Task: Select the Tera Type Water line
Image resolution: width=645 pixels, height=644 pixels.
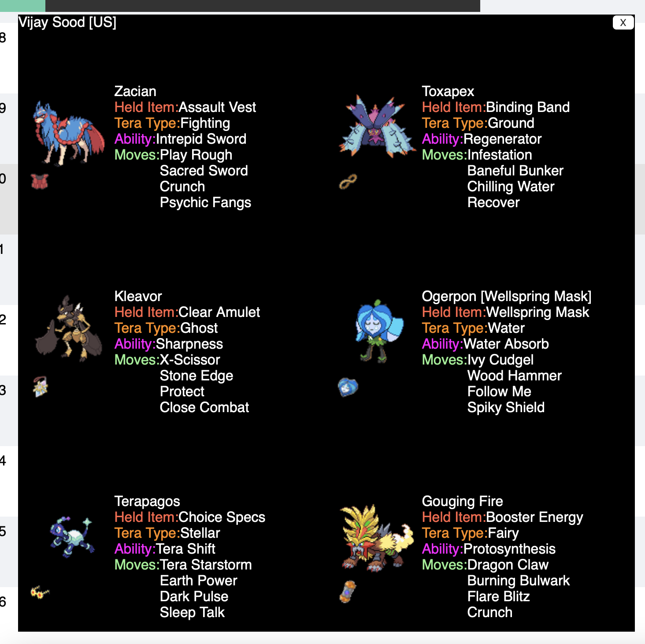Action: coord(473,328)
